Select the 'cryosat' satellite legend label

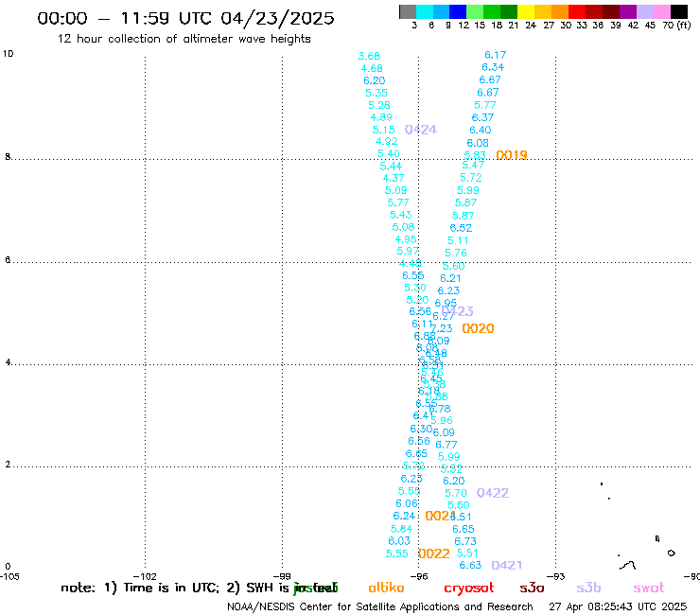click(469, 589)
